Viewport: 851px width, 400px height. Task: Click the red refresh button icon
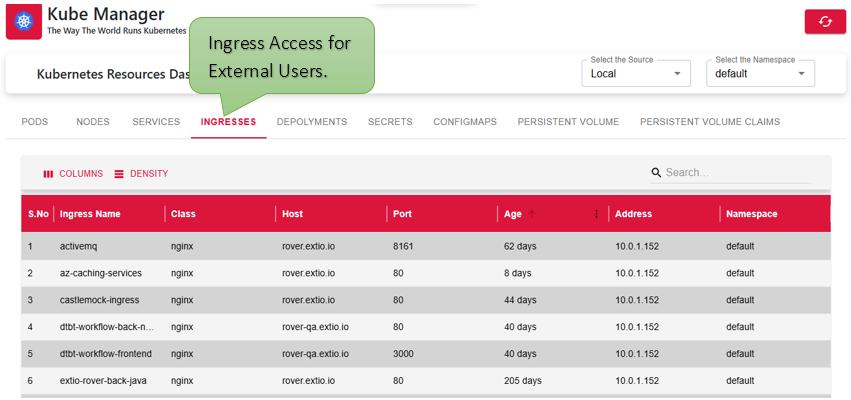tap(825, 22)
